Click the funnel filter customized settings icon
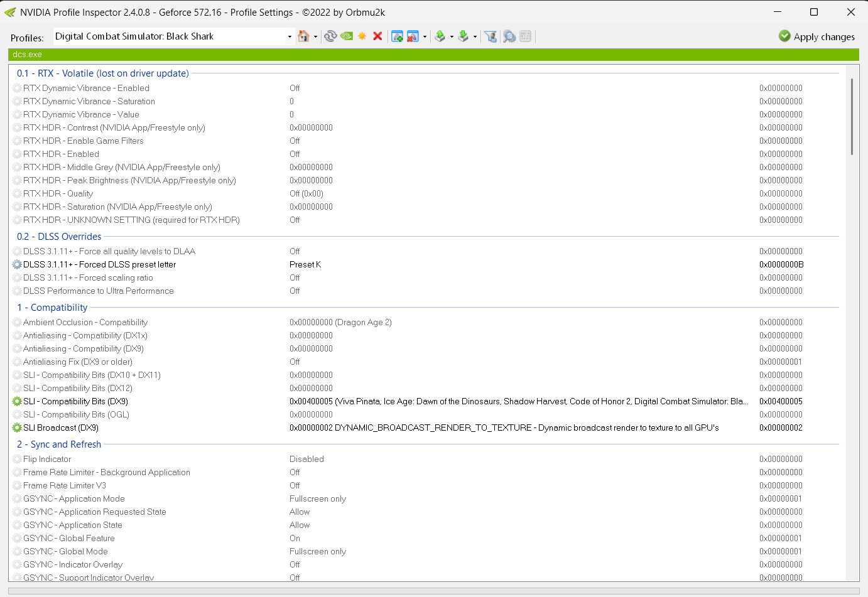The height and width of the screenshot is (597, 868). [491, 36]
